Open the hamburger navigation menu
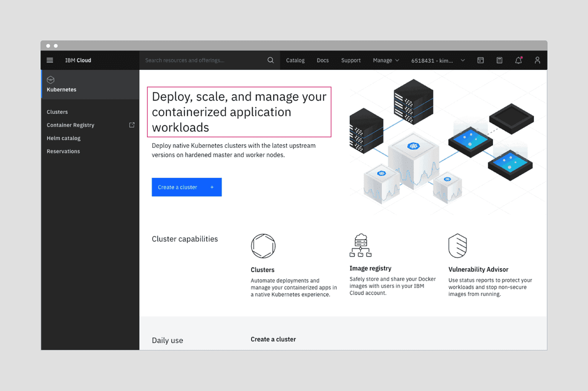The width and height of the screenshot is (588, 391). click(50, 60)
